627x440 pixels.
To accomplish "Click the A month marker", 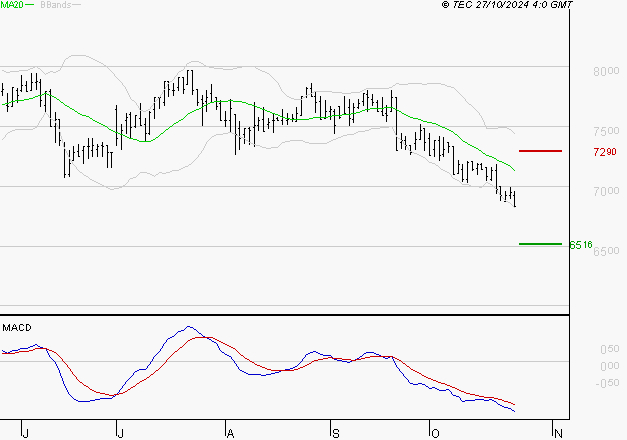I will [x=230, y=433].
